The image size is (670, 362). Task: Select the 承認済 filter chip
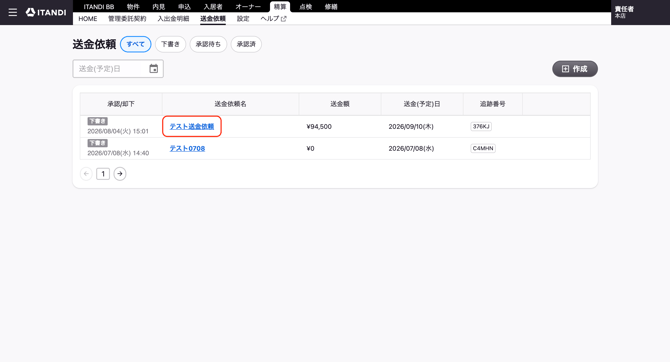246,44
